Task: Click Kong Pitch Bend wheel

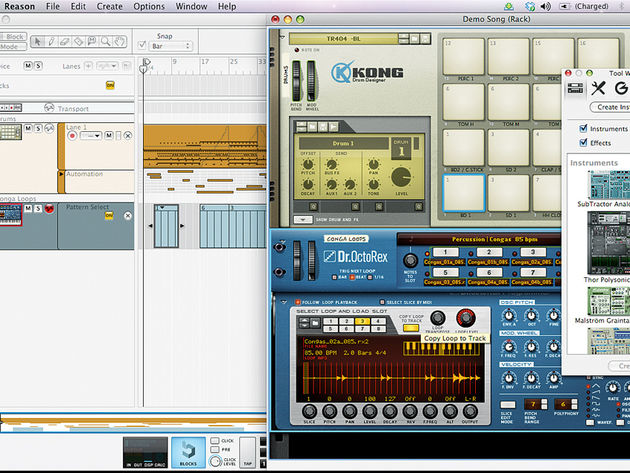Action: pos(296,81)
